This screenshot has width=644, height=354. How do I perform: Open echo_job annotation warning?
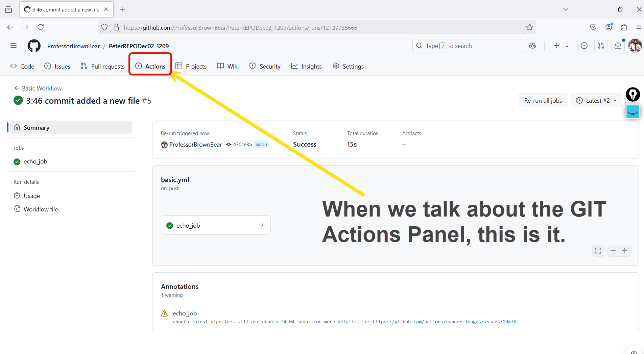pyautogui.click(x=185, y=313)
